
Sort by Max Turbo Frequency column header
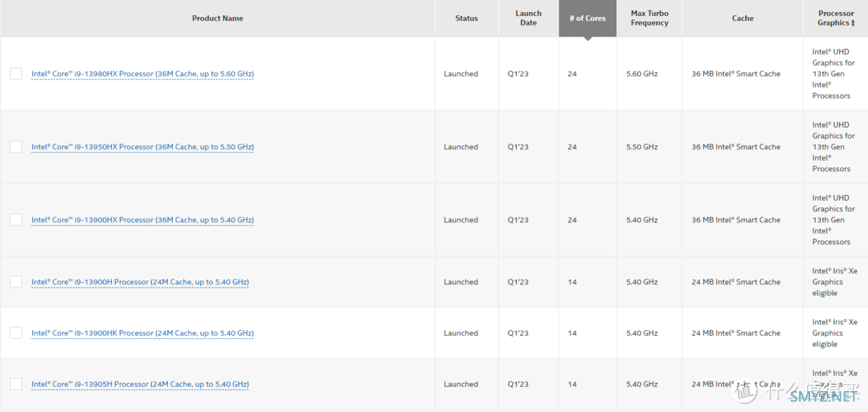(x=649, y=18)
